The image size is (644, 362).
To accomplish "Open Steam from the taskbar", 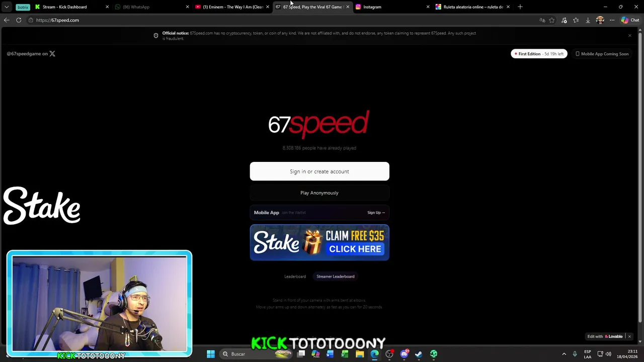I will [x=419, y=354].
